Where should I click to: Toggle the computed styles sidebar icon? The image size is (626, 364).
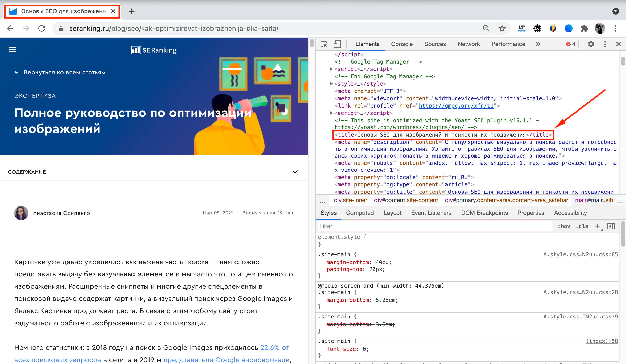(611, 226)
